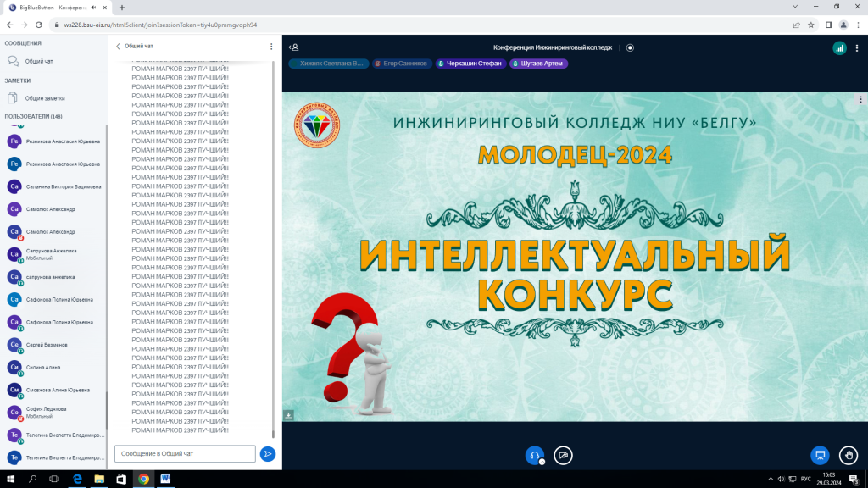Open a new browser tab
Screen dimensions: 868x488
coord(122,8)
